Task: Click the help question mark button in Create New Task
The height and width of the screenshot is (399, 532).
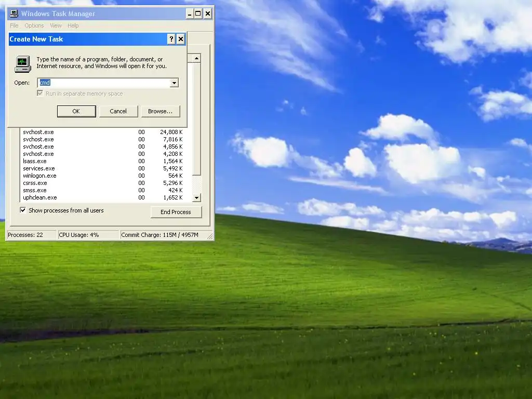Action: pyautogui.click(x=171, y=39)
